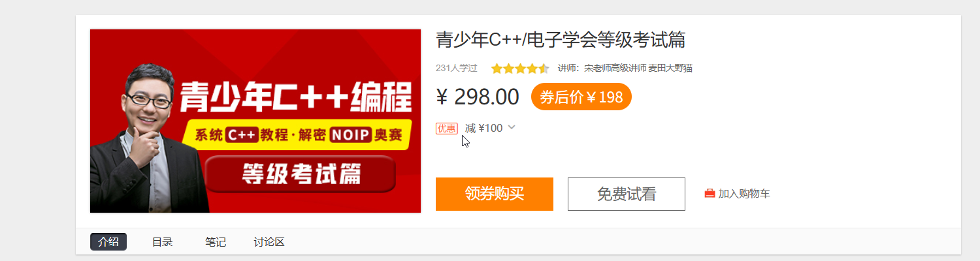Screen dimensions: 980x261
Task: Select the 笔记 tab
Action: (x=216, y=242)
